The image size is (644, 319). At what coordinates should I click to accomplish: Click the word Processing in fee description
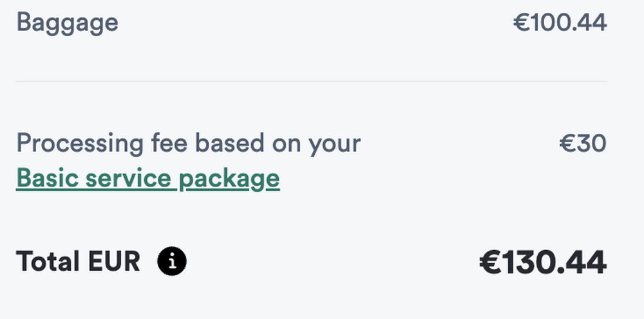[80, 144]
